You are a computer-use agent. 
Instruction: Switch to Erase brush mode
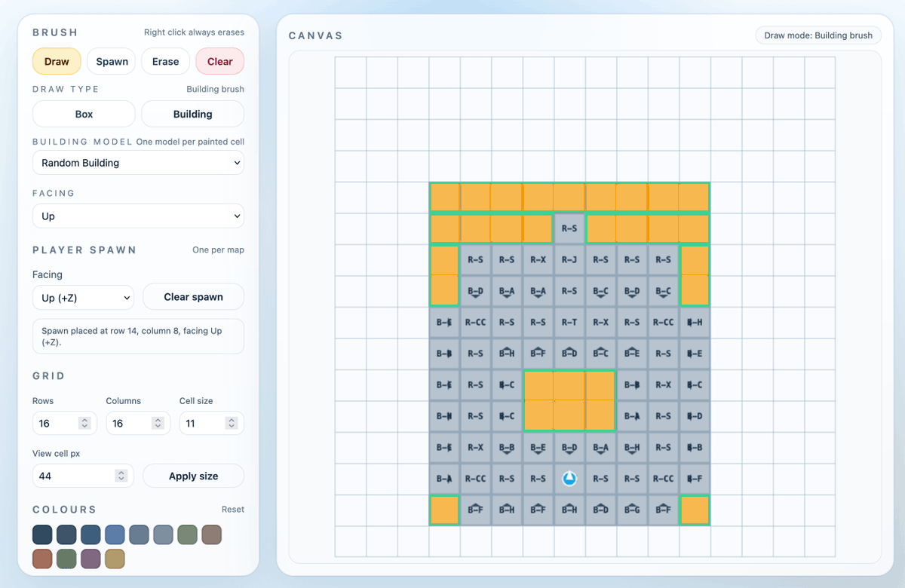[x=166, y=62]
